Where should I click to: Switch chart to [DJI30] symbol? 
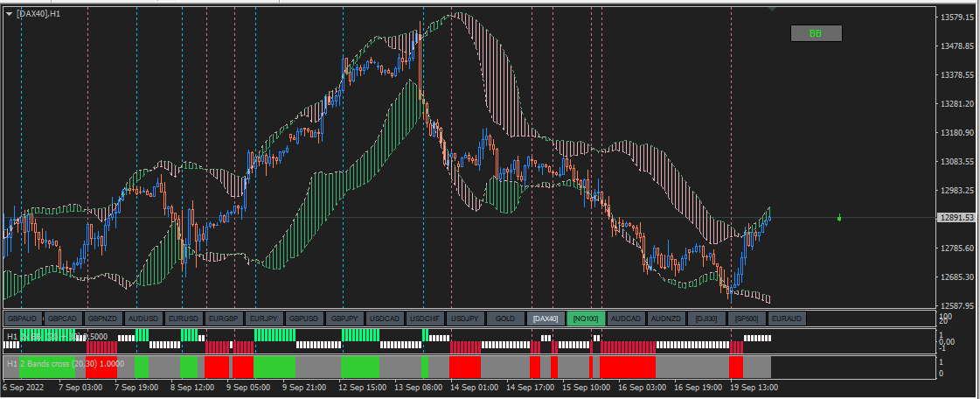706,318
